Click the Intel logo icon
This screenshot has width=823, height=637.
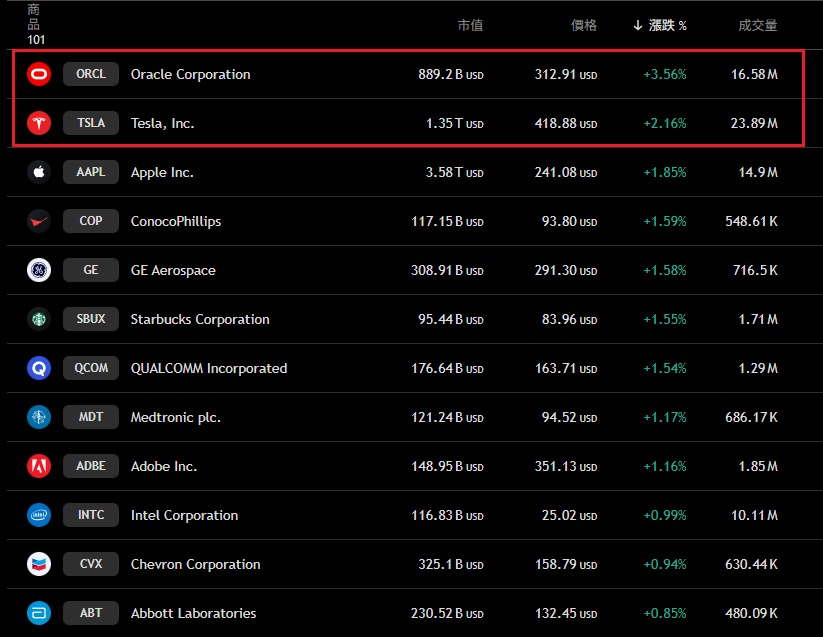[39, 515]
